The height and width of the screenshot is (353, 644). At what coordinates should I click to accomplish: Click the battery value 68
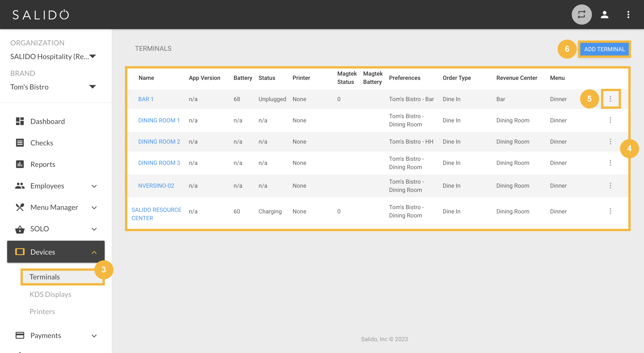[237, 99]
